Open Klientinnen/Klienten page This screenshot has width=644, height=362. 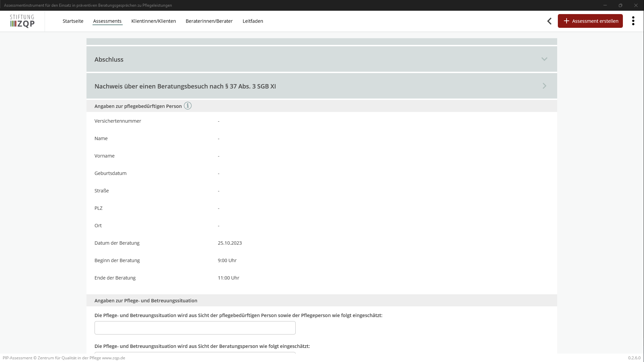coord(154,21)
